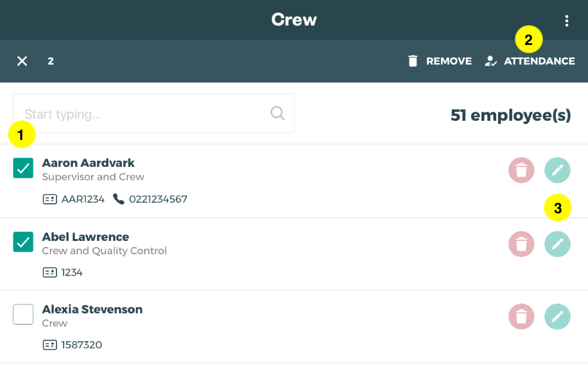
Task: Tap Aaron Aardvark's phone number 0221234567
Action: [158, 199]
